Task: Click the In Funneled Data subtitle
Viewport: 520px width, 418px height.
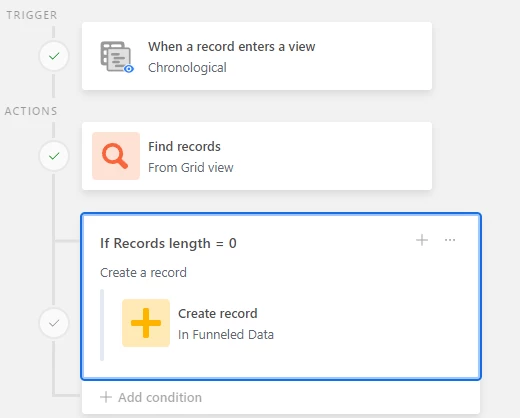Action: coord(226,334)
